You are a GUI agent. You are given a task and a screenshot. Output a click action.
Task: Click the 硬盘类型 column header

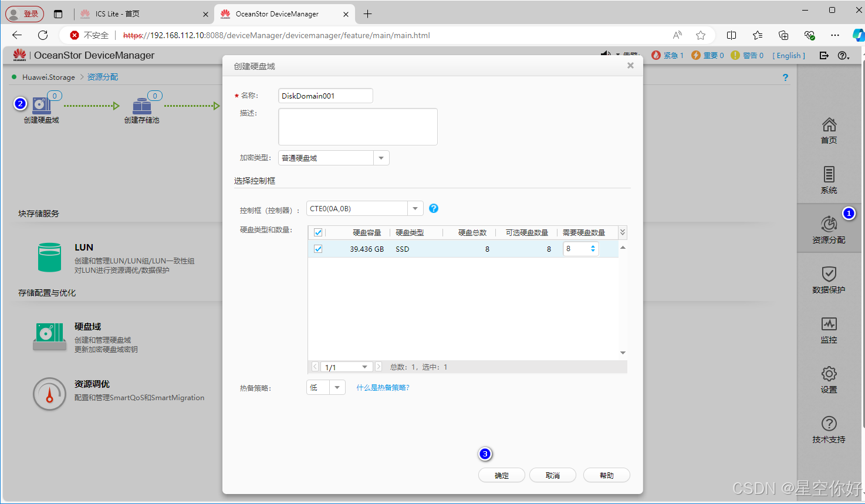click(410, 233)
